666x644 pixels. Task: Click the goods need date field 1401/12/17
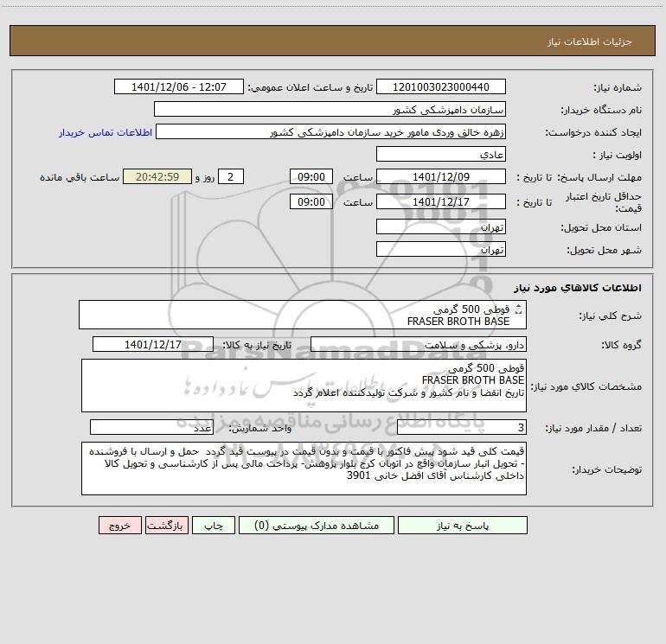[x=153, y=344]
